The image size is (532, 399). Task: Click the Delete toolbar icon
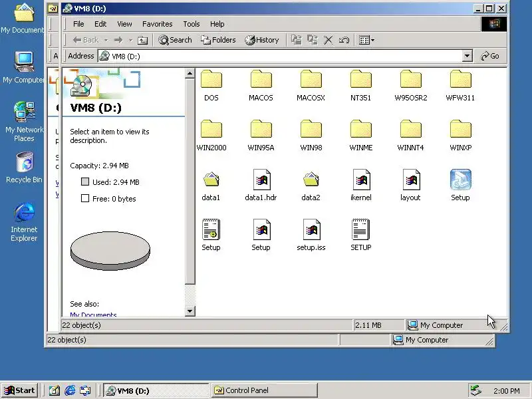click(328, 40)
